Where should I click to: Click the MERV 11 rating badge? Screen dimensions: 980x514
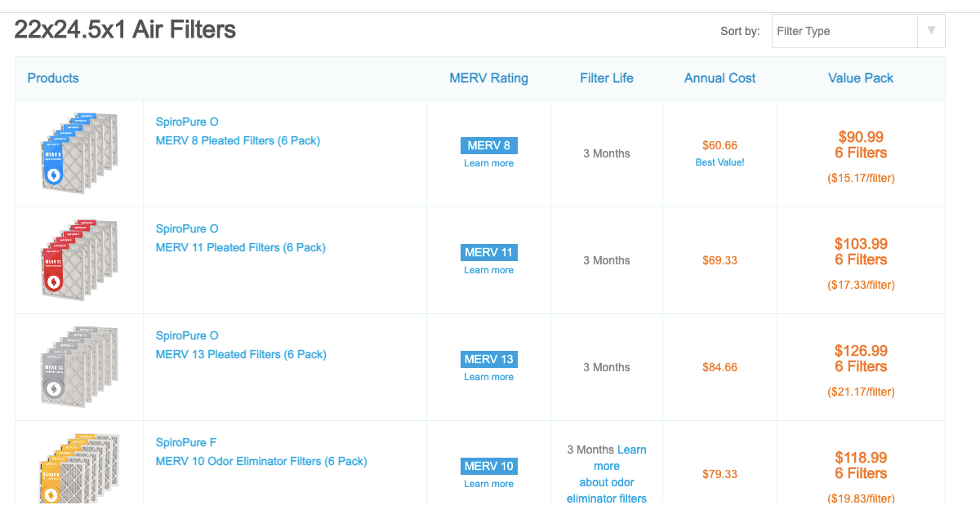(x=488, y=252)
